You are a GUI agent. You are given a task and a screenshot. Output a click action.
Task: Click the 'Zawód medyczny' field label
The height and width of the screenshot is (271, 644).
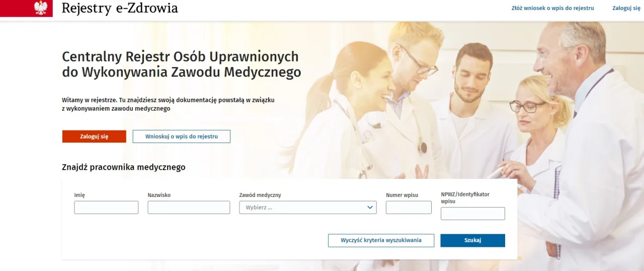pos(260,195)
